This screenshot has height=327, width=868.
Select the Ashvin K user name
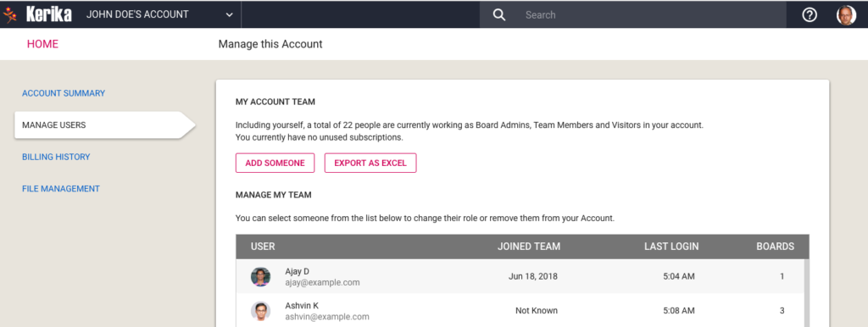tap(302, 306)
